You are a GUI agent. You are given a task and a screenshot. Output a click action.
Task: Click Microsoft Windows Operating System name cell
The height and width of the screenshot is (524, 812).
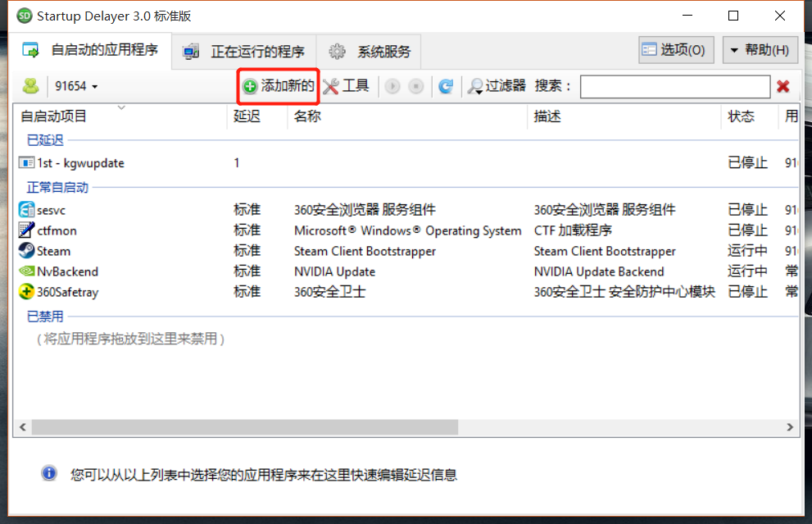coord(407,230)
